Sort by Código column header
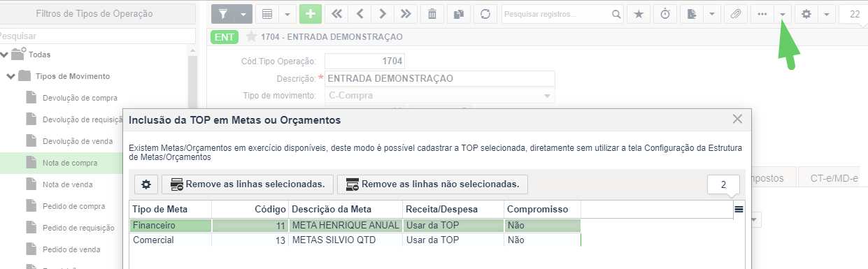 coord(250,210)
